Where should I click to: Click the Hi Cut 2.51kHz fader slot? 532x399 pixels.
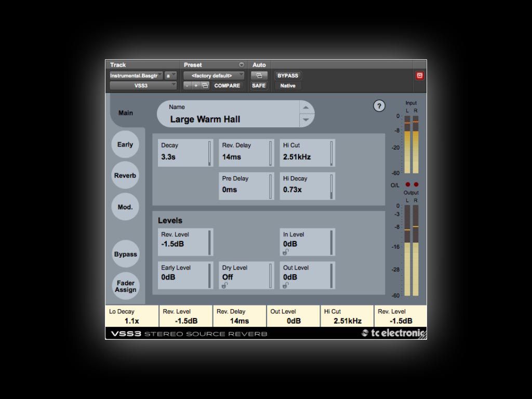coord(347,316)
